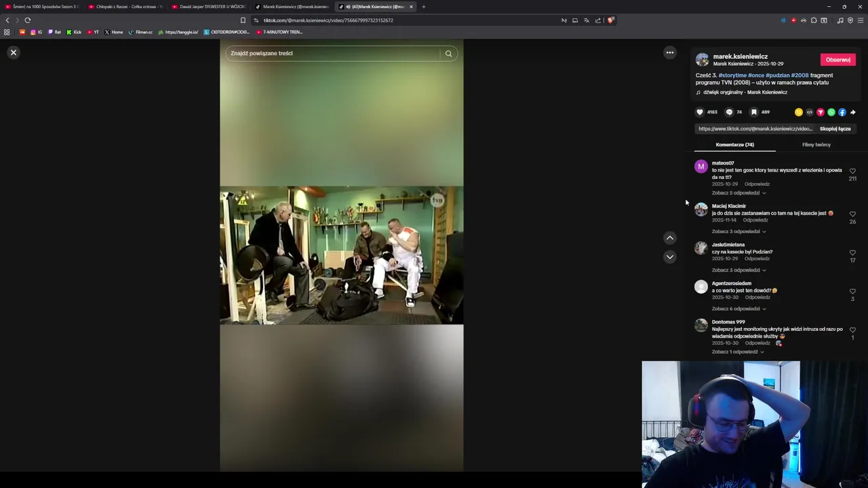Like the comment by Dontomas 999

(x=852, y=330)
